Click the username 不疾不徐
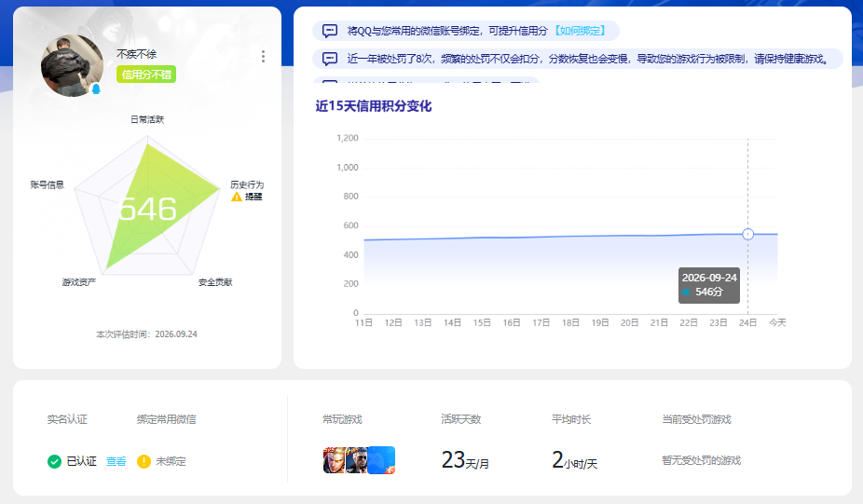The height and width of the screenshot is (504, 863). pyautogui.click(x=136, y=54)
